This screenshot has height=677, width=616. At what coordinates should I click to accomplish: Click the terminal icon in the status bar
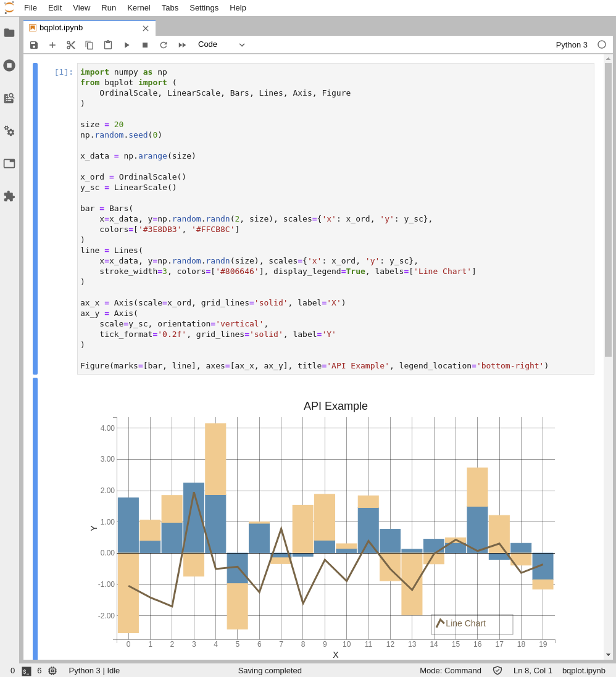click(x=25, y=671)
